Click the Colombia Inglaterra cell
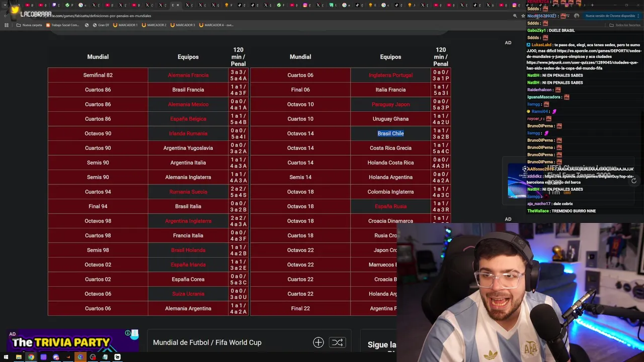This screenshot has height=362, width=644. coord(391,192)
